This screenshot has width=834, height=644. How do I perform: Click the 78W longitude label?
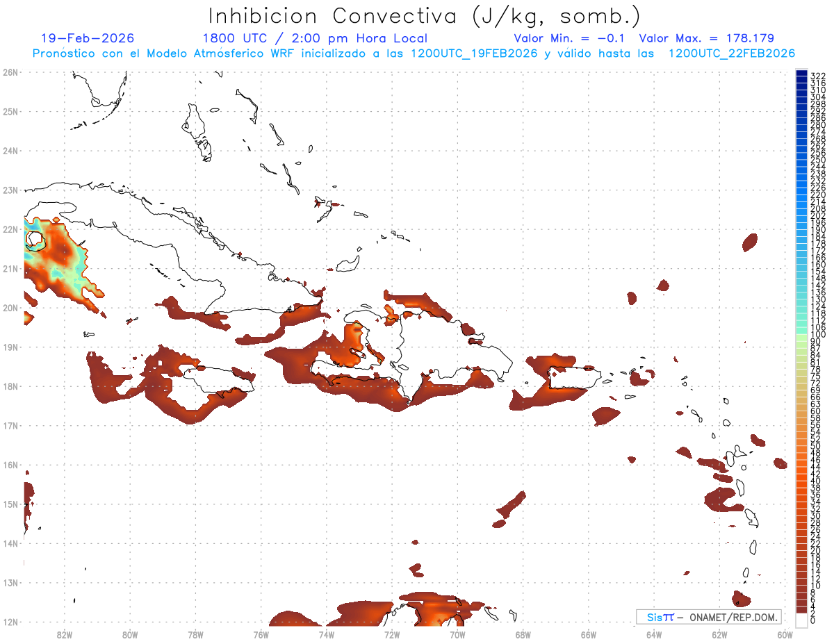pyautogui.click(x=196, y=634)
